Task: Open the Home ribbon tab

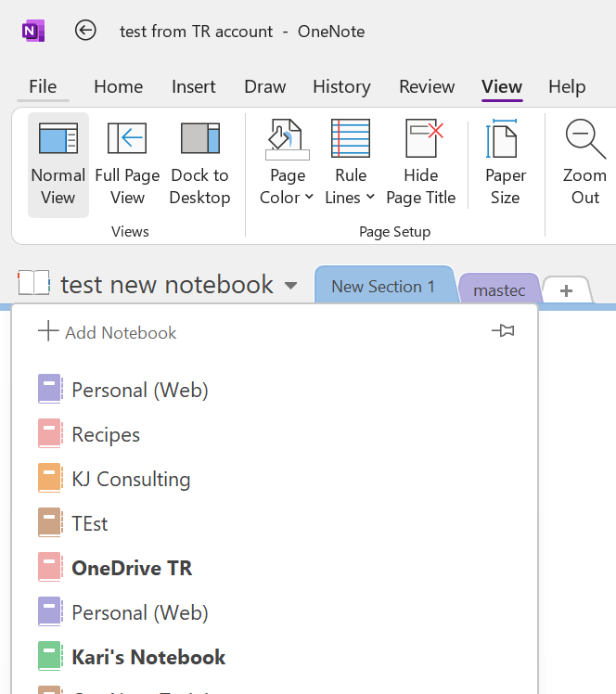Action: pos(118,87)
